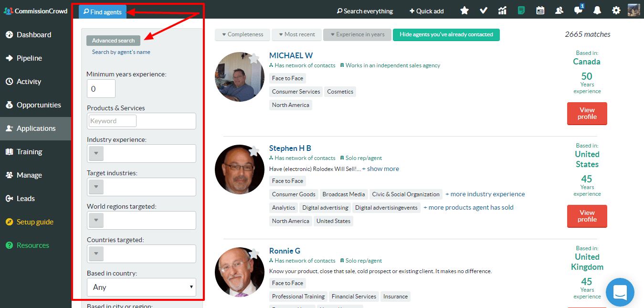The height and width of the screenshot is (308, 644).
Task: Open messages chat bubble icon
Action: point(578,11)
